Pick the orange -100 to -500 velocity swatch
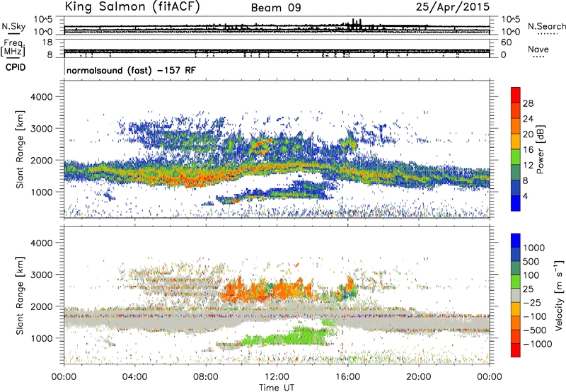The width and height of the screenshot is (566, 392). [516, 323]
